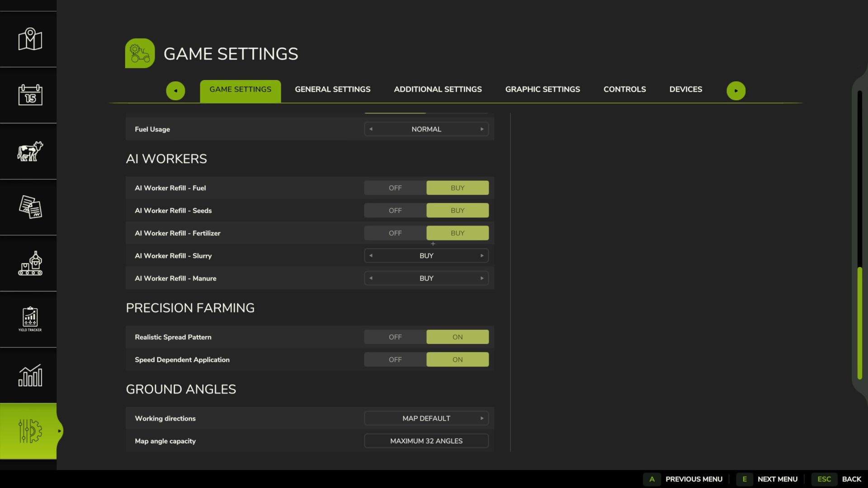This screenshot has height=488, width=868.
Task: Set AI Worker Refill Seeds to BUY
Action: click(458, 211)
